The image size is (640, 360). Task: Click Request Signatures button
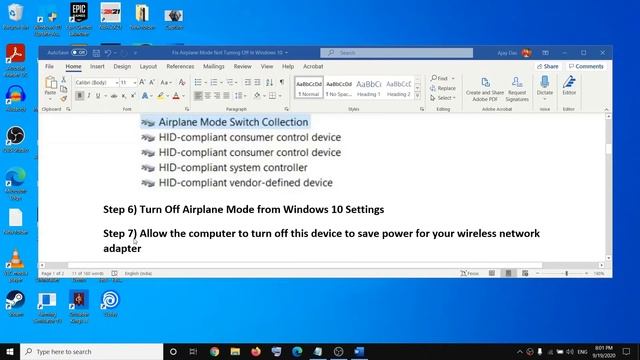click(x=517, y=89)
